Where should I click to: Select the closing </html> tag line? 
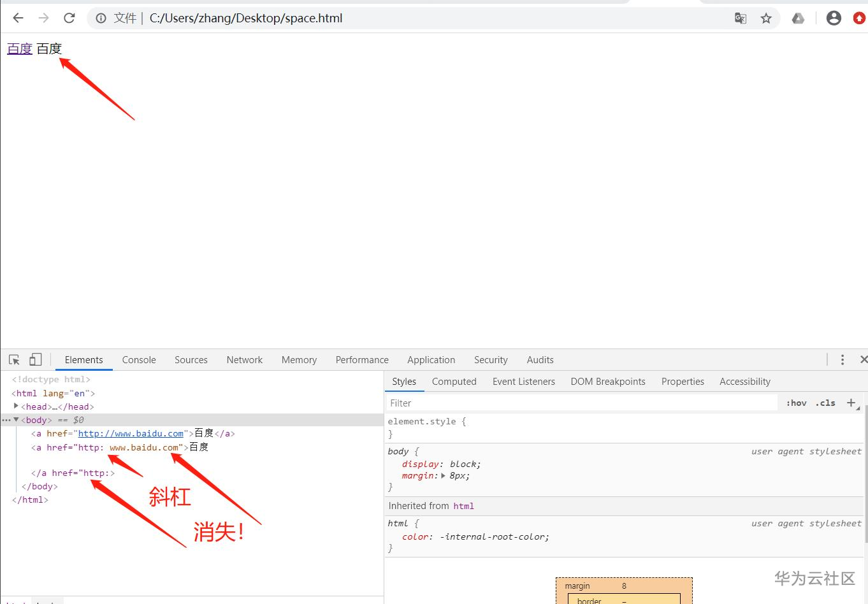pos(30,500)
